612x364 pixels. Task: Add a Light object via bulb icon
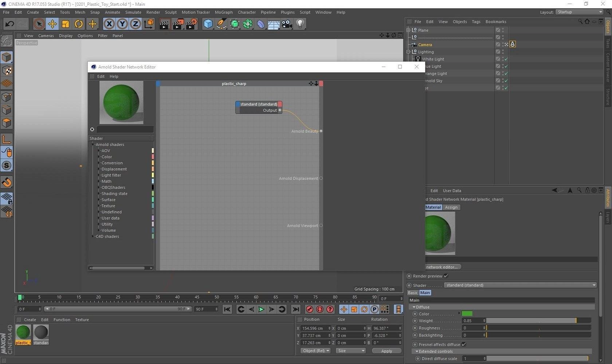(300, 24)
